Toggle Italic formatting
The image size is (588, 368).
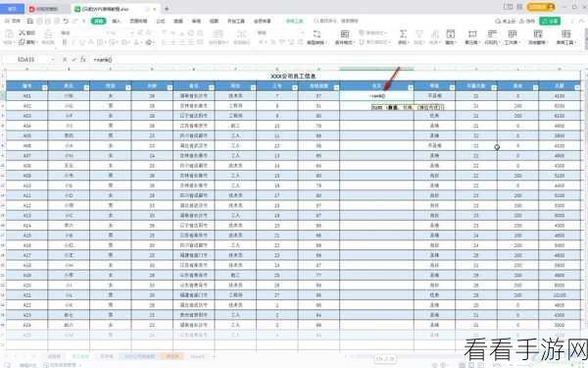(x=73, y=42)
